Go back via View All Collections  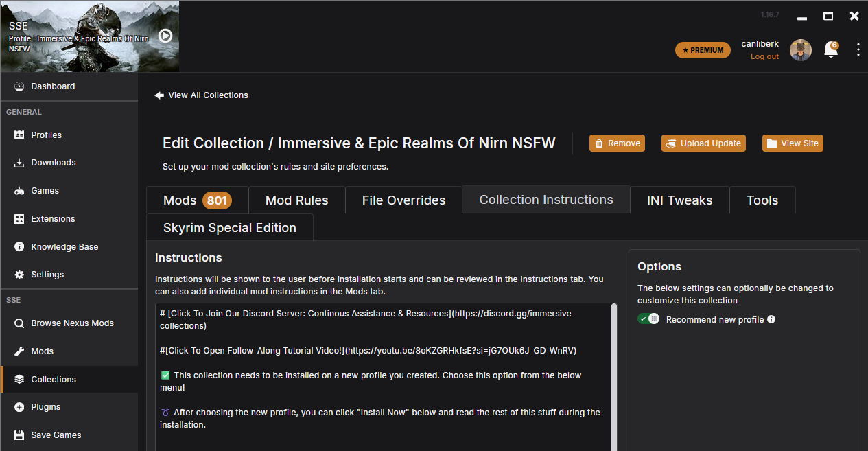click(x=201, y=95)
